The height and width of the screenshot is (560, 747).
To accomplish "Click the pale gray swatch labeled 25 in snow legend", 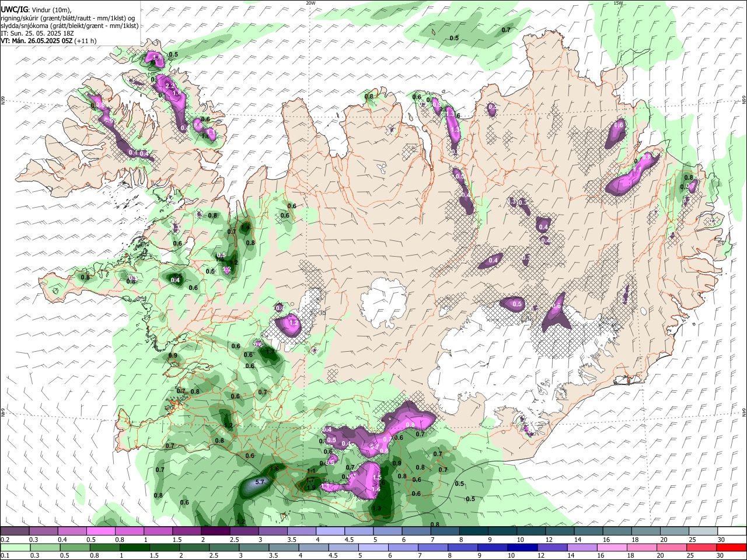I will [x=703, y=531].
